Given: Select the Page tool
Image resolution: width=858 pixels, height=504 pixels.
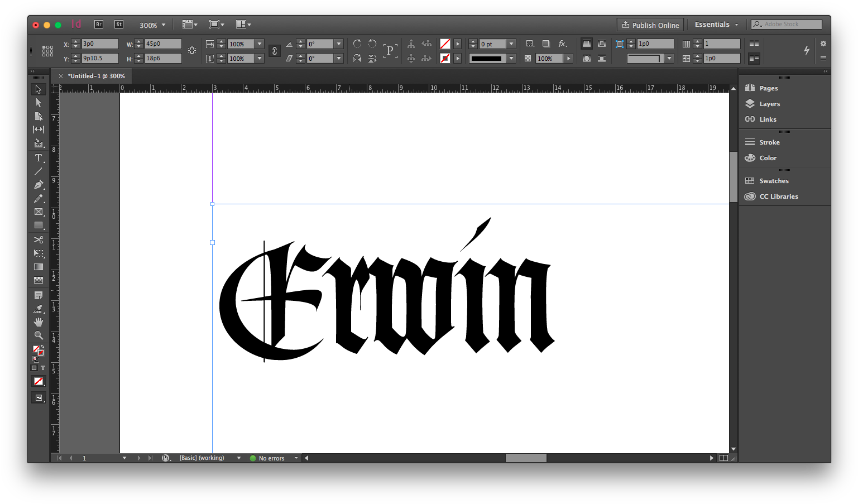Looking at the screenshot, I should pyautogui.click(x=38, y=116).
